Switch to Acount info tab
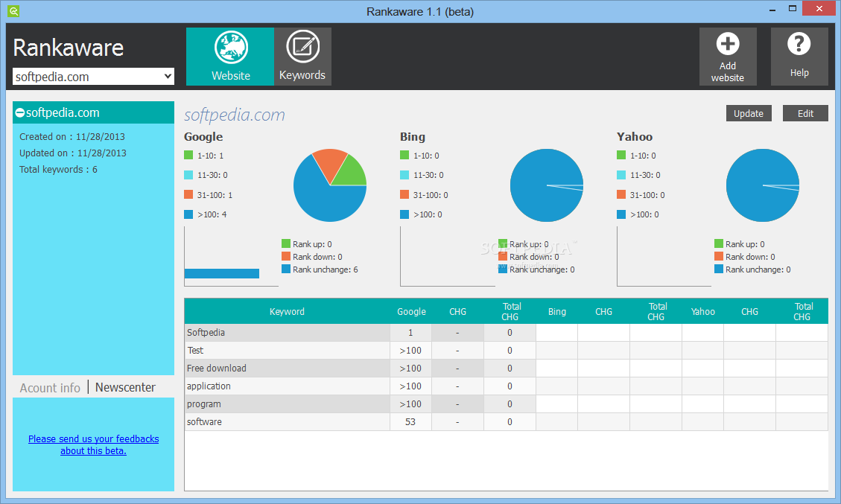This screenshot has width=841, height=504. tap(50, 388)
